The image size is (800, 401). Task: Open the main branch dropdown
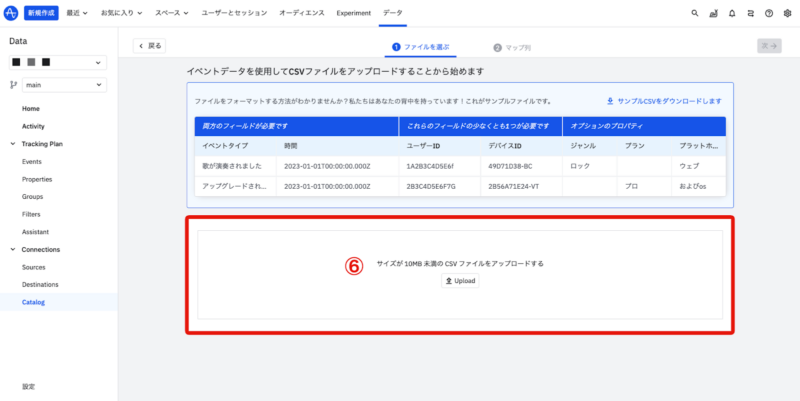[64, 85]
